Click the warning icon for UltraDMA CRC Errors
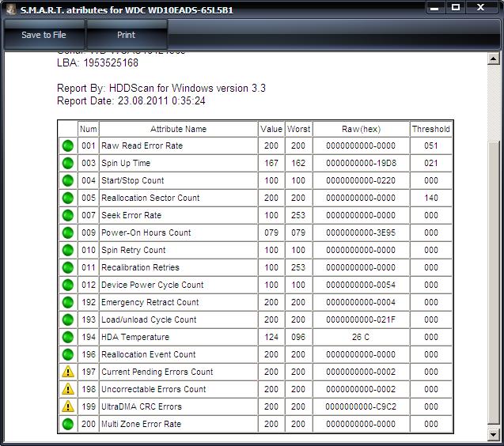The height and width of the screenshot is (446, 504). coord(67,406)
